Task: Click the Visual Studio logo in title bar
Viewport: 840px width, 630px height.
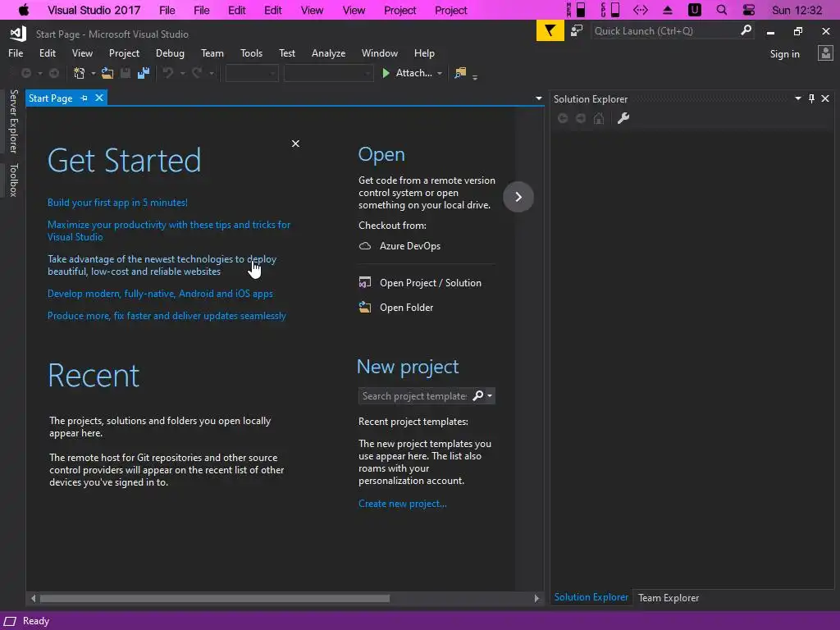Action: (18, 34)
